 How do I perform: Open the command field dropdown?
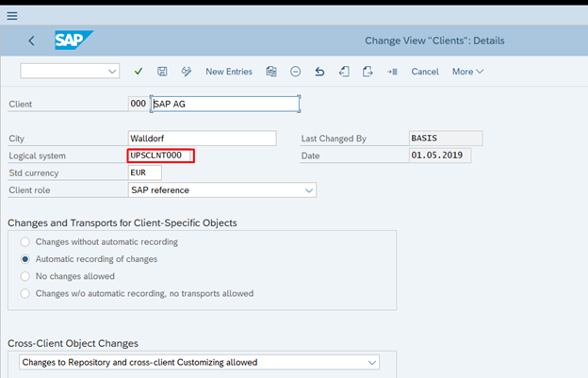pyautogui.click(x=112, y=72)
